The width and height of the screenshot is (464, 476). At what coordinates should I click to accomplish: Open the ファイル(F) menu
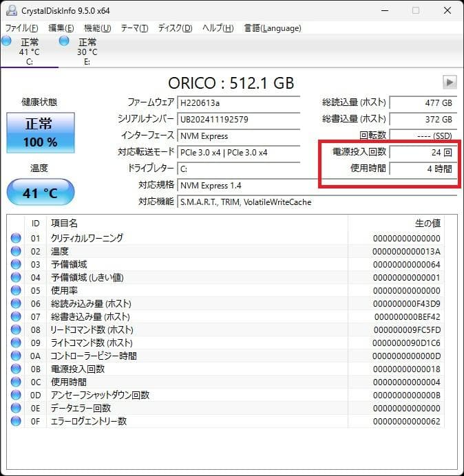pos(21,28)
